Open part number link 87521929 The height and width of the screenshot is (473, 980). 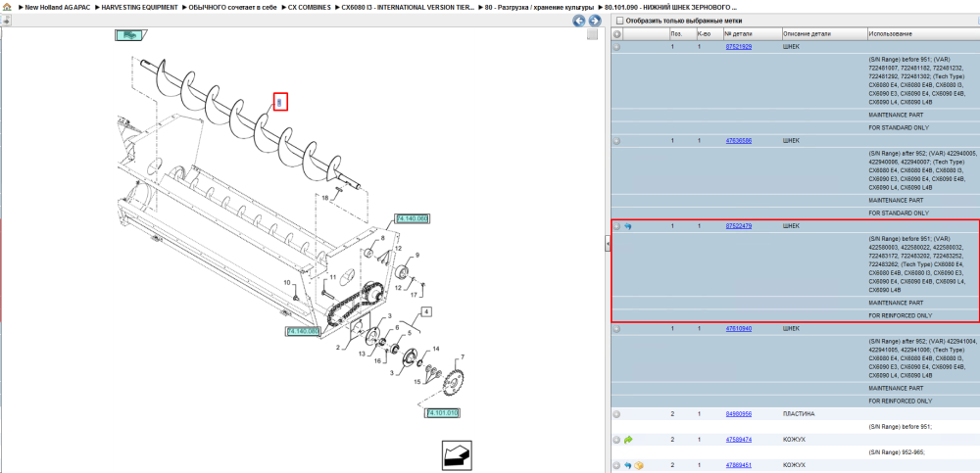pyautogui.click(x=738, y=47)
